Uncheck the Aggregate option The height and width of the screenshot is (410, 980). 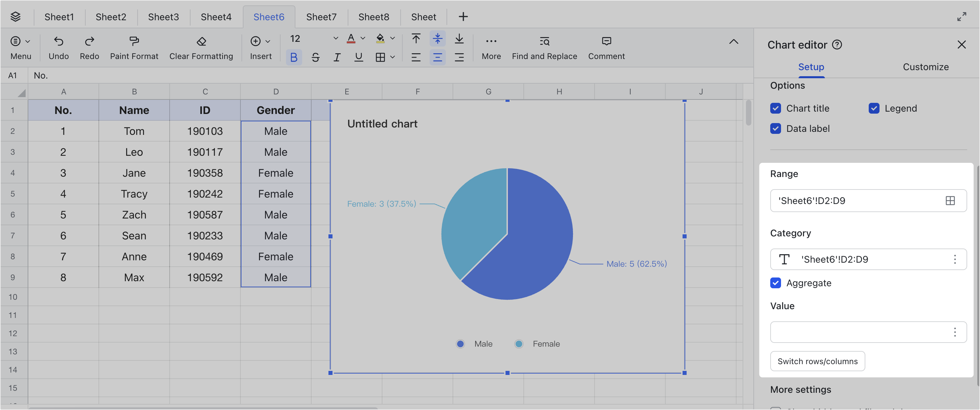(x=775, y=283)
